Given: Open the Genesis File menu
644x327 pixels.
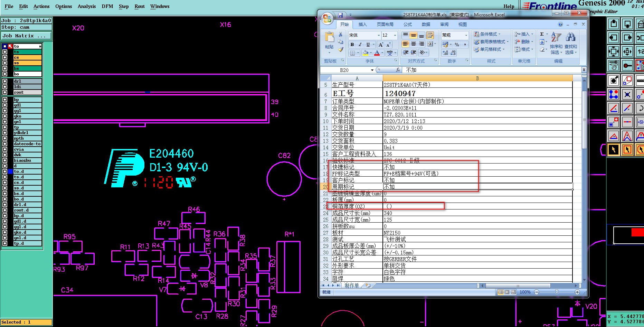Looking at the screenshot, I should pos(9,6).
